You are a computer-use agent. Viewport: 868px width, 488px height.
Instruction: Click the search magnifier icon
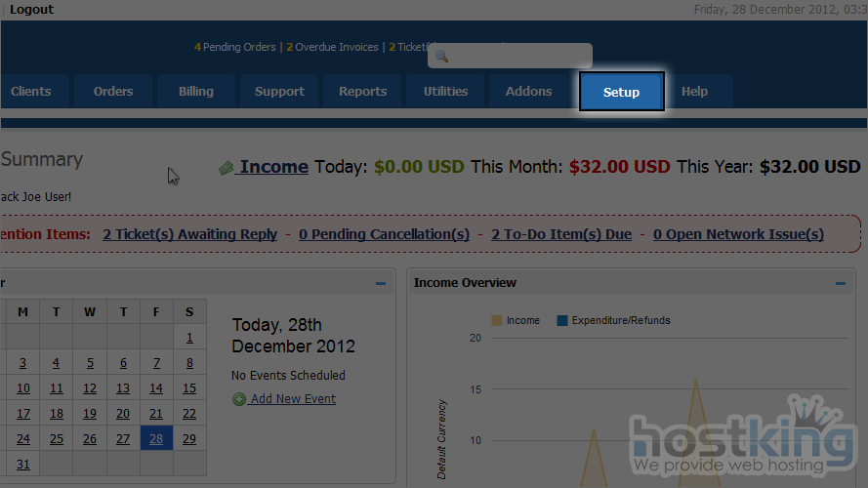click(441, 57)
